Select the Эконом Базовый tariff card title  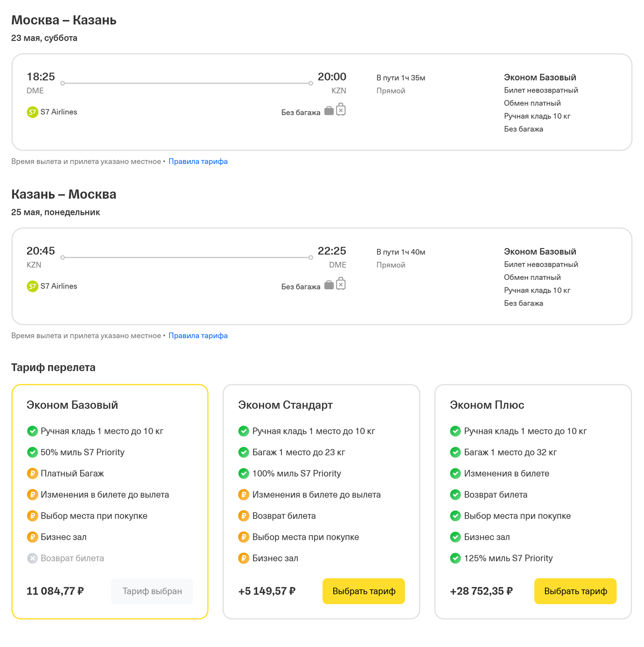72,405
